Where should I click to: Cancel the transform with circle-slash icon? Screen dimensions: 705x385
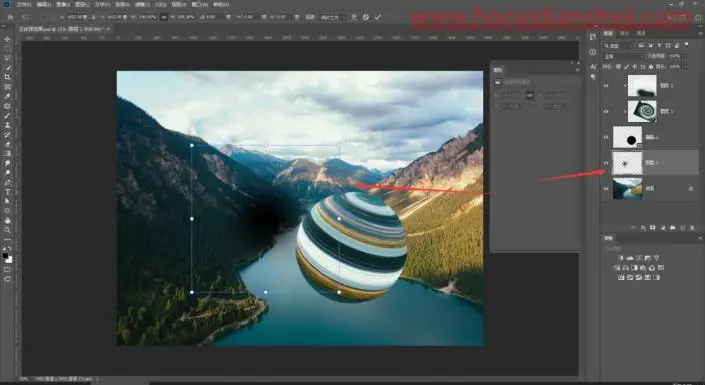[x=366, y=17]
